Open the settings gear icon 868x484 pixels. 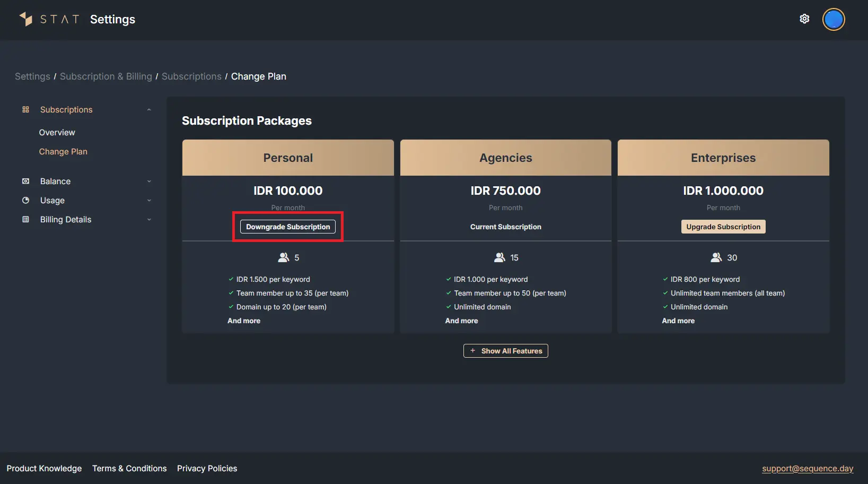point(804,19)
